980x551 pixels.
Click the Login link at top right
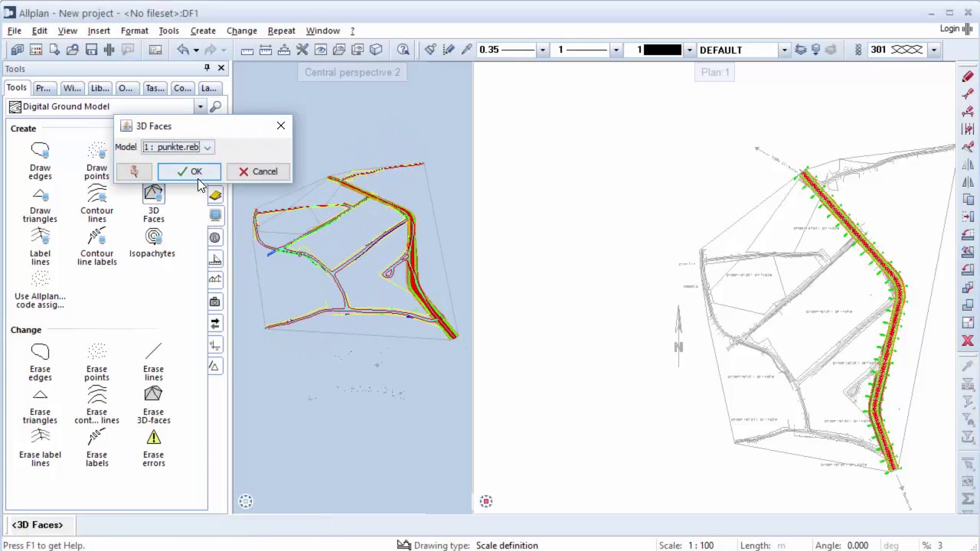pos(950,28)
